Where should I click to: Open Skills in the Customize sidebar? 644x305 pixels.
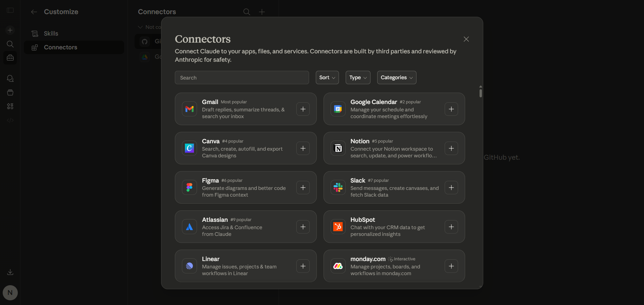click(51, 34)
